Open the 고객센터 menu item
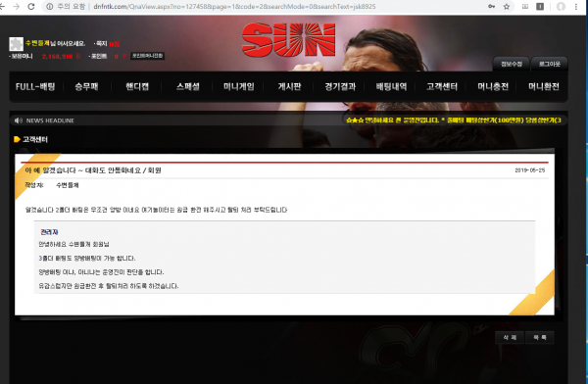588x384 pixels. (x=442, y=86)
